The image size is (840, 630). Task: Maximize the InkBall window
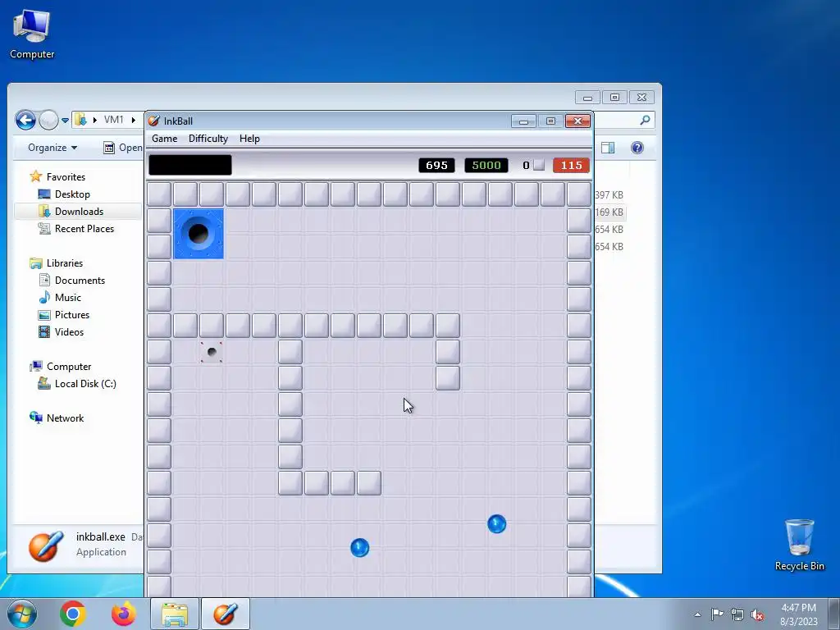tap(550, 121)
